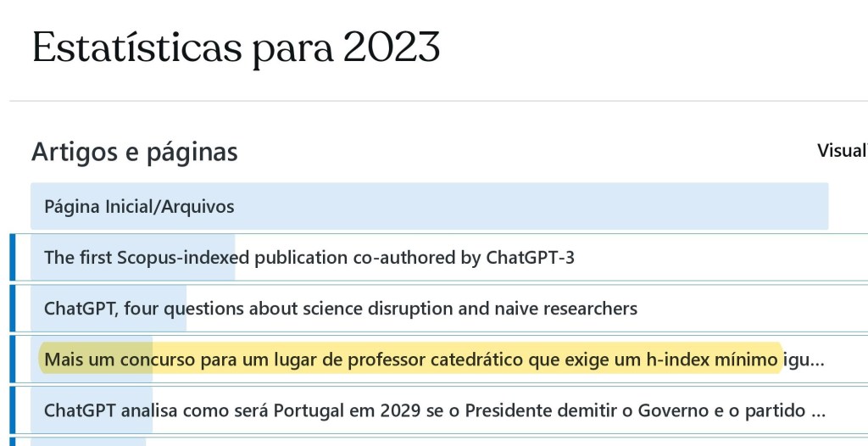Click the 'Artigos e páginas' section title
Image resolution: width=868 pixels, height=446 pixels.
click(x=135, y=152)
